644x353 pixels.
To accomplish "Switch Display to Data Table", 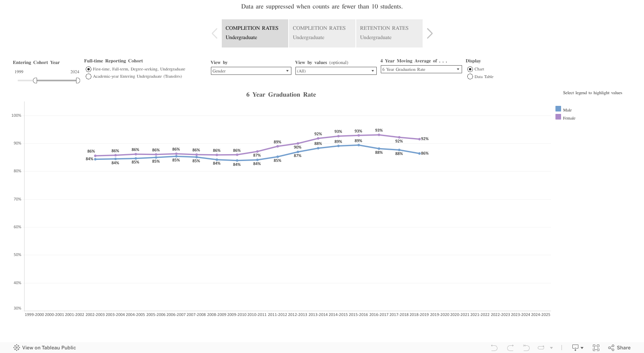I will [x=470, y=76].
